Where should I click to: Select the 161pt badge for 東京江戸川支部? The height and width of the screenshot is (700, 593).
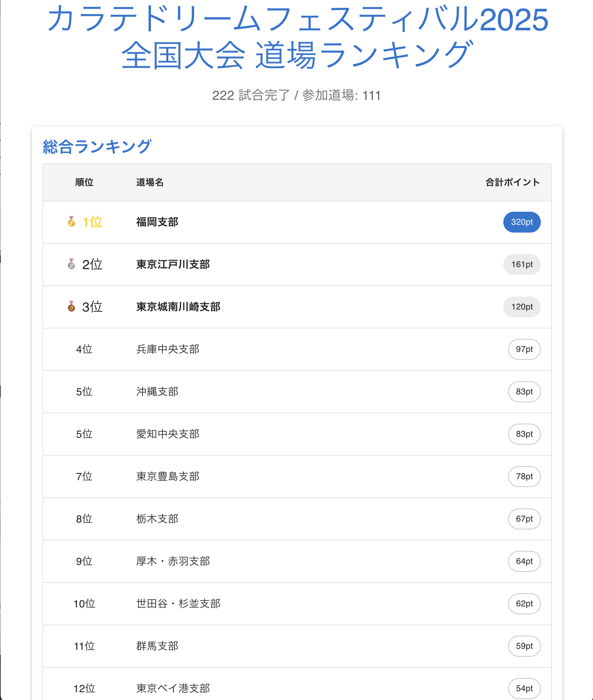coord(522,264)
